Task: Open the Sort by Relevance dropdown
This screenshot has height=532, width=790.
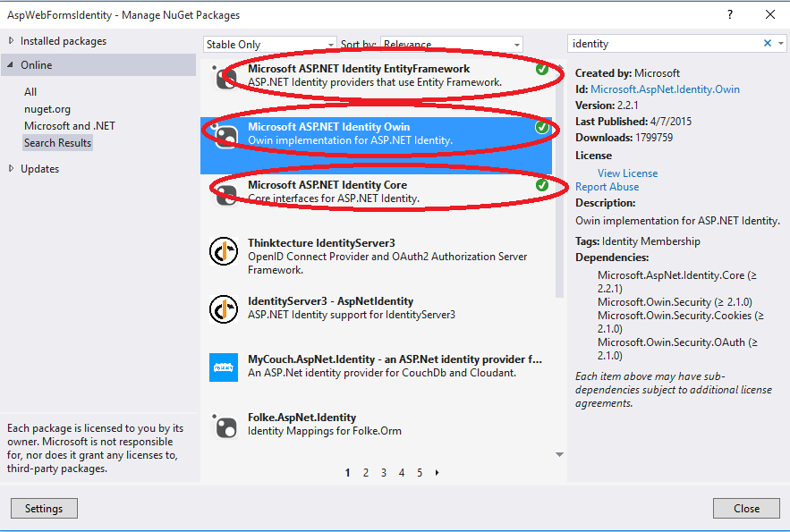Action: click(452, 45)
